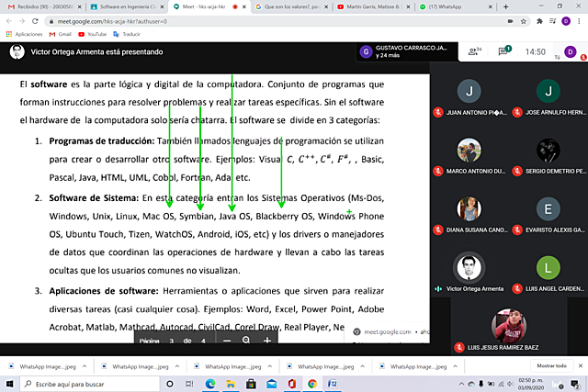
Task: Click the Escribe aquí para buscar box
Action: pos(89,384)
